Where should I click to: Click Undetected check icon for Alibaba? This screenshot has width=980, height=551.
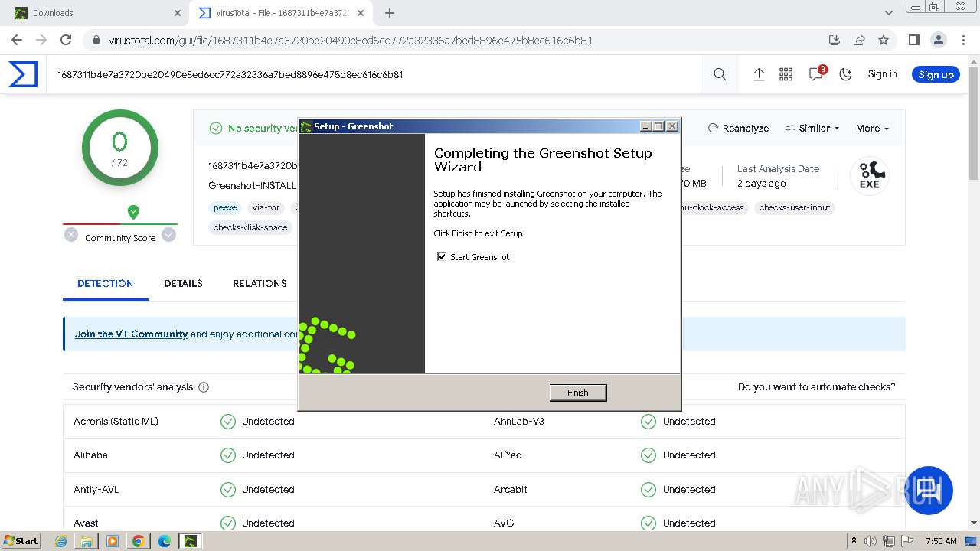point(228,455)
